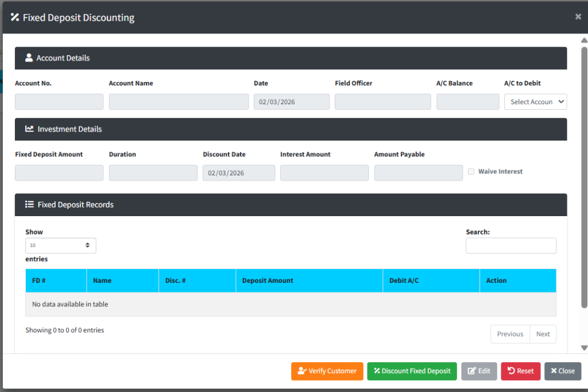Image resolution: width=588 pixels, height=392 pixels.
Task: Click the percent icon in the dialog title
Action: [15, 17]
